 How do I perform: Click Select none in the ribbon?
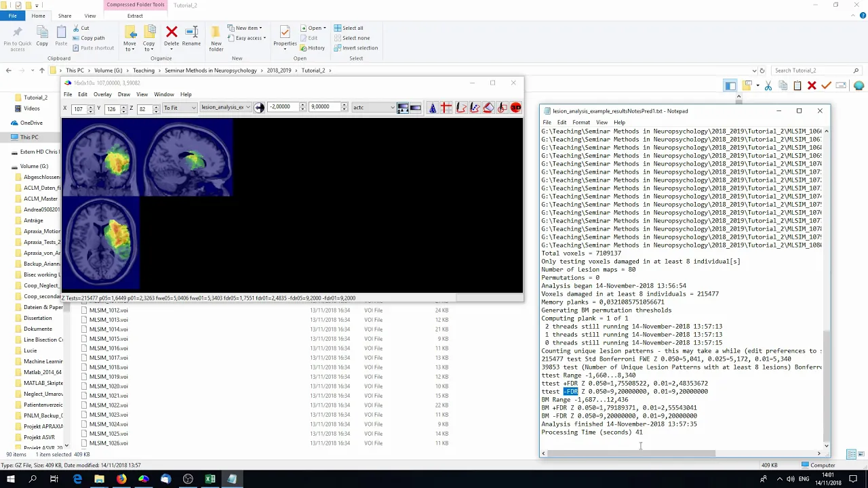click(x=351, y=38)
